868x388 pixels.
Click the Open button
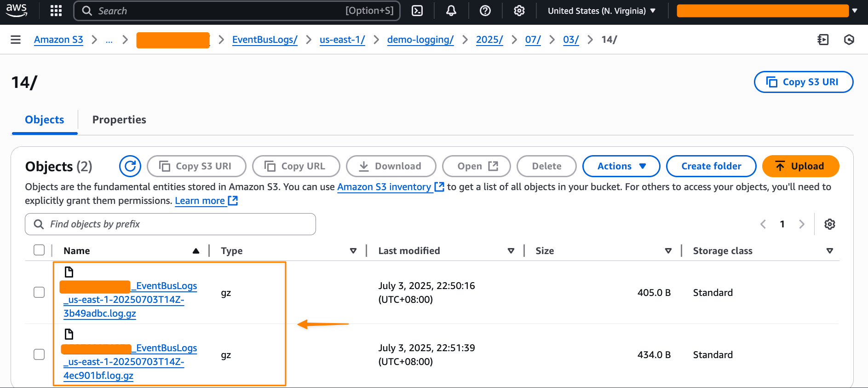(477, 166)
